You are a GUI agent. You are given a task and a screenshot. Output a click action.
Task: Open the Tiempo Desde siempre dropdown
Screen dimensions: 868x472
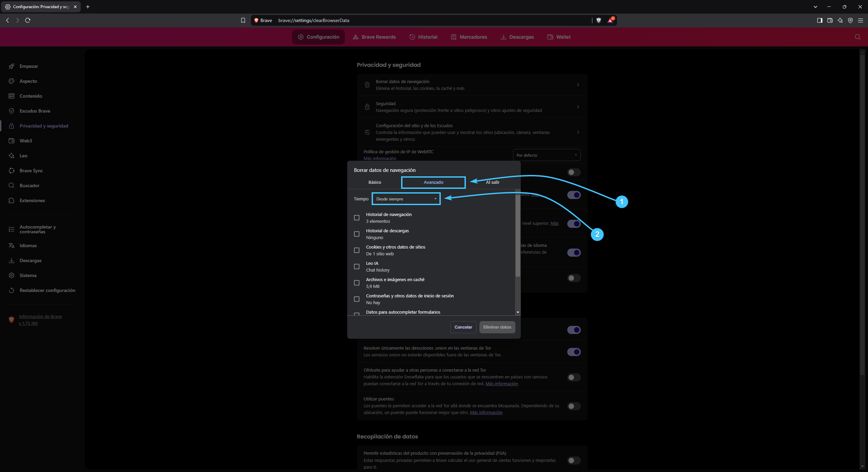406,199
